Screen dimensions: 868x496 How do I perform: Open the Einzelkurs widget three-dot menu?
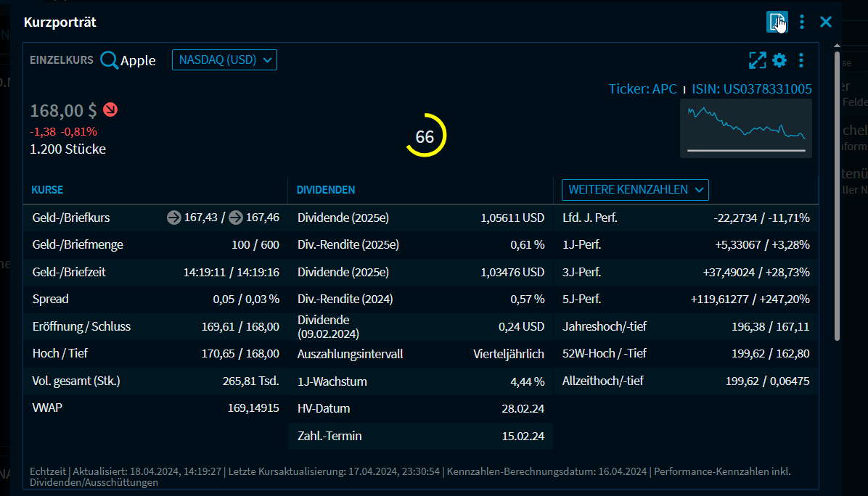click(801, 60)
